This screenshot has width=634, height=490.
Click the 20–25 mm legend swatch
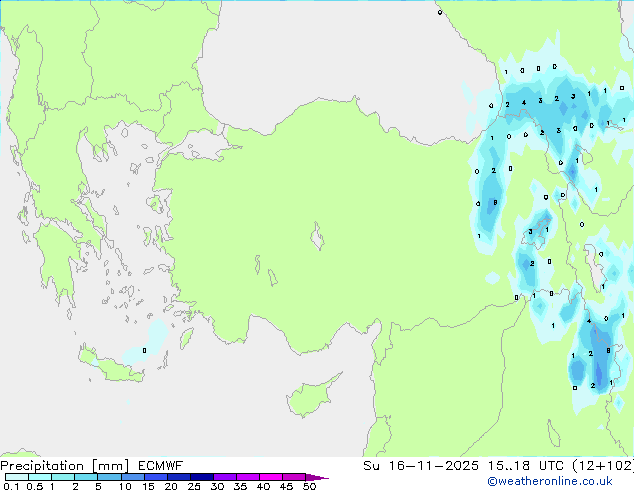(x=178, y=477)
